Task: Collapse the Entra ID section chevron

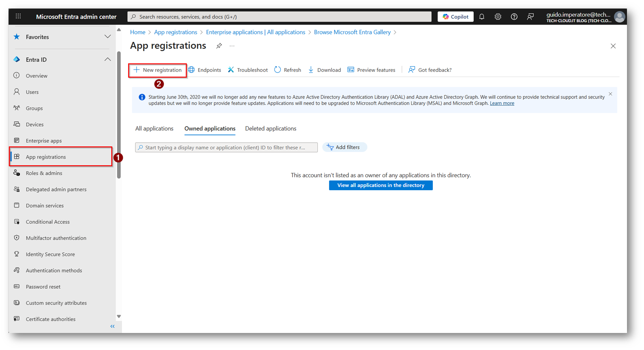Action: tap(107, 59)
